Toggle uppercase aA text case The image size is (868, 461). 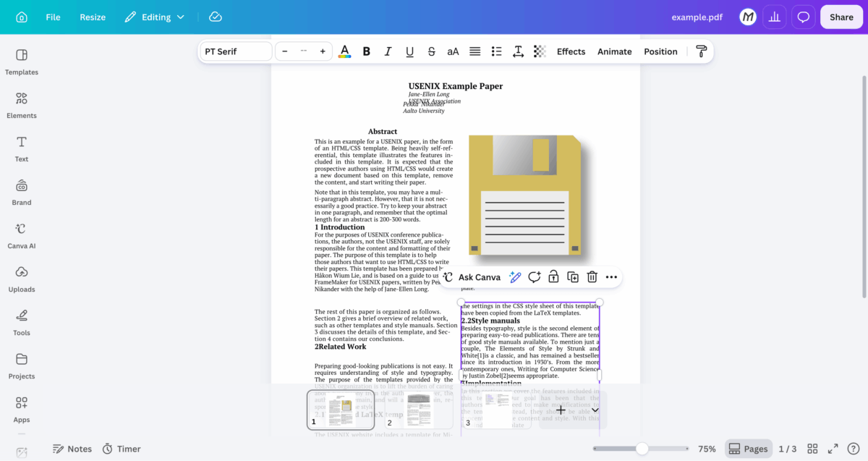pyautogui.click(x=454, y=51)
